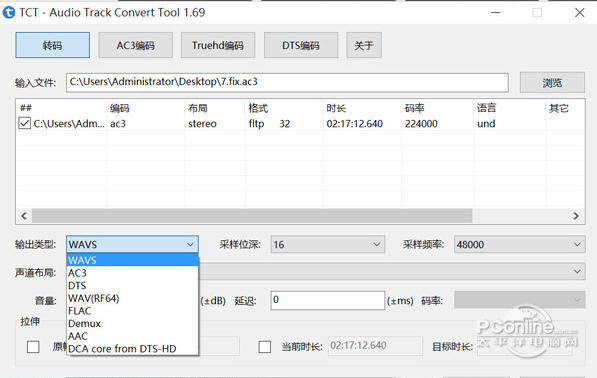This screenshot has height=378, width=597.
Task: Close the TCT window
Action: pos(579,13)
